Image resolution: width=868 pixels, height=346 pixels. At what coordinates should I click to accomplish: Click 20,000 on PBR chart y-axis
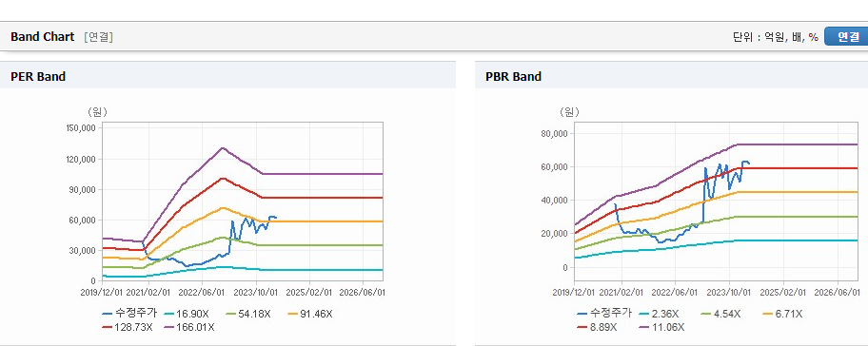pos(555,234)
